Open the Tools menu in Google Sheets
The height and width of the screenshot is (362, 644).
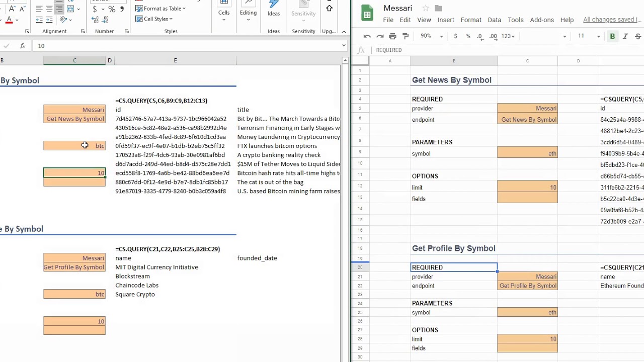tap(515, 20)
